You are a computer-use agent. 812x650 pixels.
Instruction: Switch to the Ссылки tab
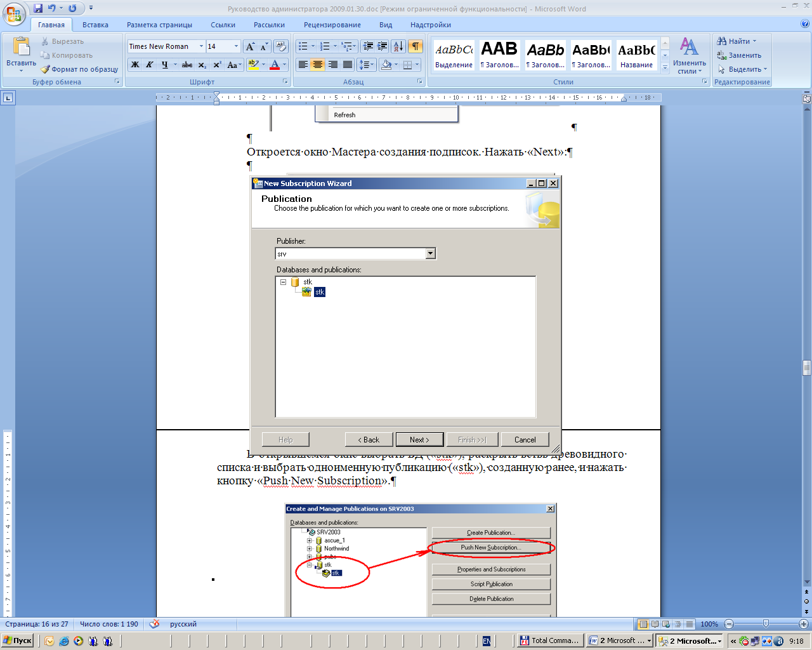tap(223, 25)
